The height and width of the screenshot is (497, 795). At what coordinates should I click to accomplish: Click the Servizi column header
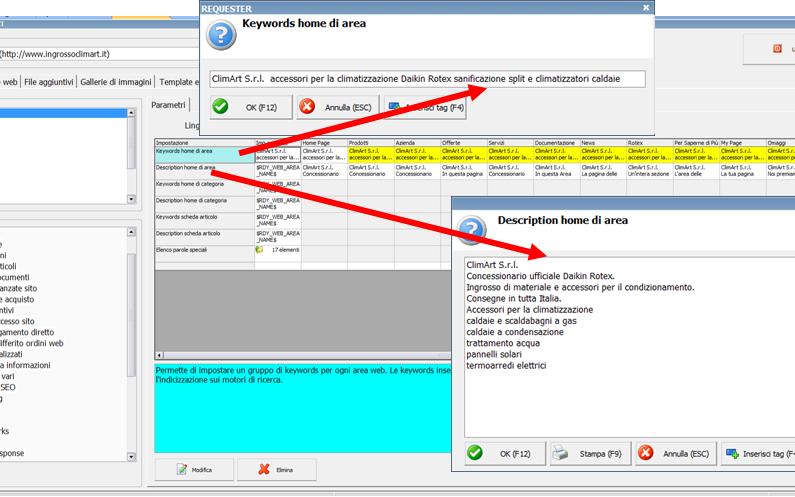pos(511,143)
